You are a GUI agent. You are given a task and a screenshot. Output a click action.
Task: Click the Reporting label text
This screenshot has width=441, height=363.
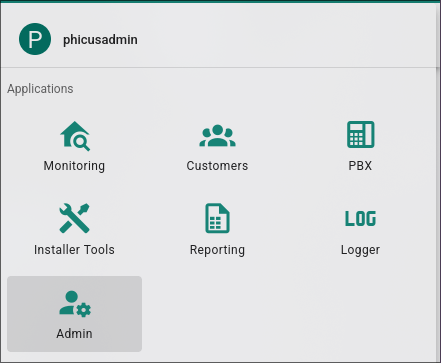(x=217, y=250)
